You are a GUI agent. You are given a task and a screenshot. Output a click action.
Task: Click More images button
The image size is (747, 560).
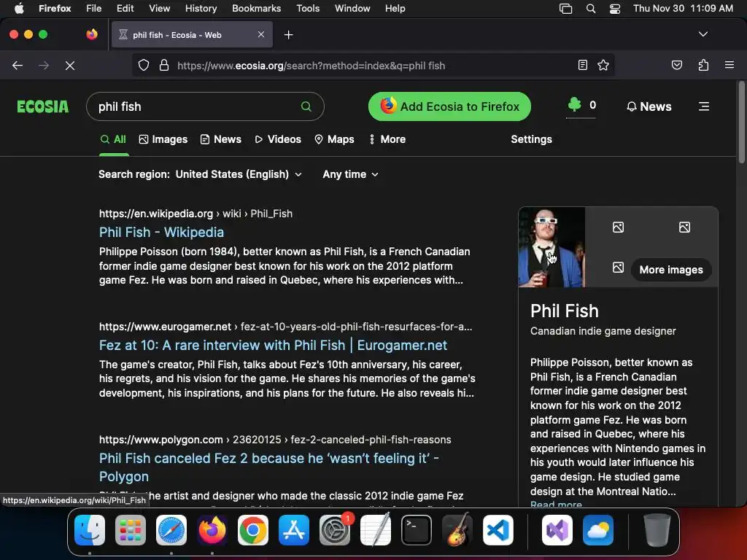click(x=671, y=270)
